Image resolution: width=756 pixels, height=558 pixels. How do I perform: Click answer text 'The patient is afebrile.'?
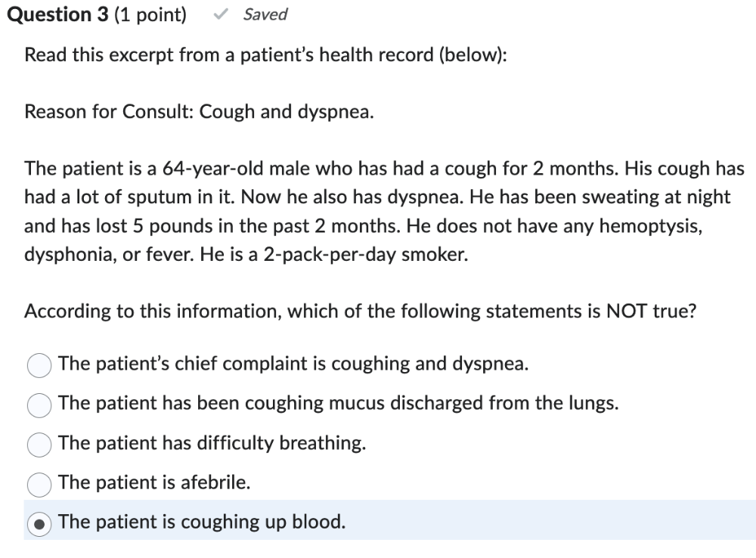click(154, 482)
